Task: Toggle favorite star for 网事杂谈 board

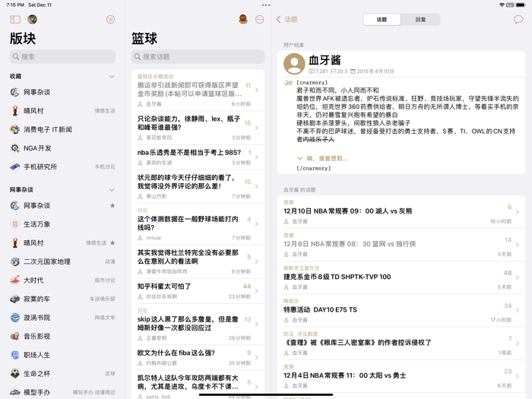Action: (x=112, y=205)
